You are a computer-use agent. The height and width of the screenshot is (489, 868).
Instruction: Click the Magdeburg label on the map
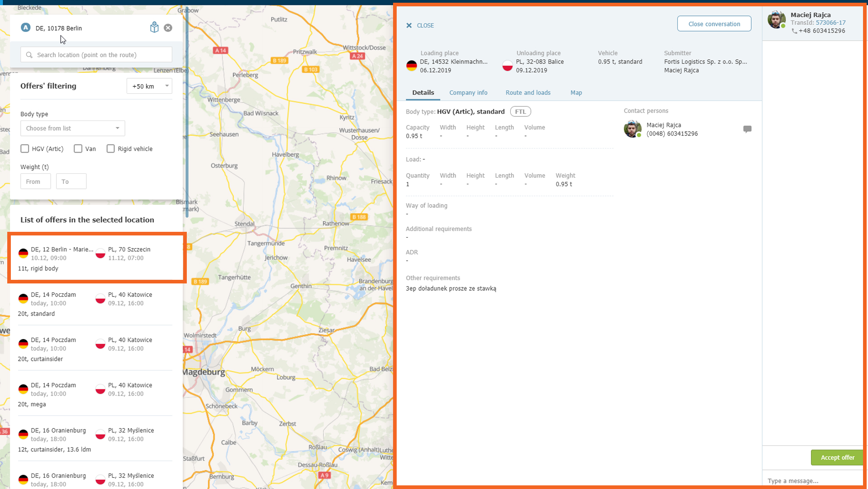(x=204, y=372)
